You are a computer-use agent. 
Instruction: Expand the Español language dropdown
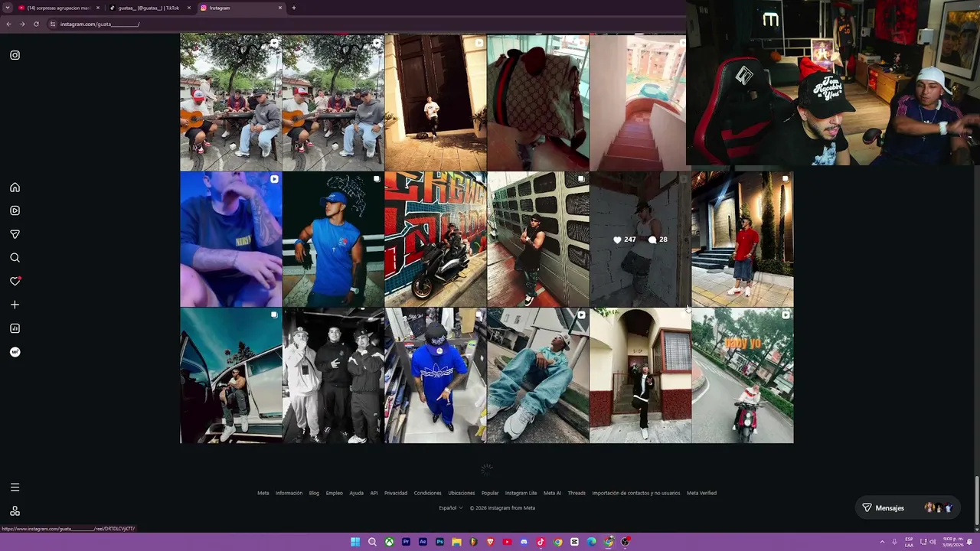[451, 508]
